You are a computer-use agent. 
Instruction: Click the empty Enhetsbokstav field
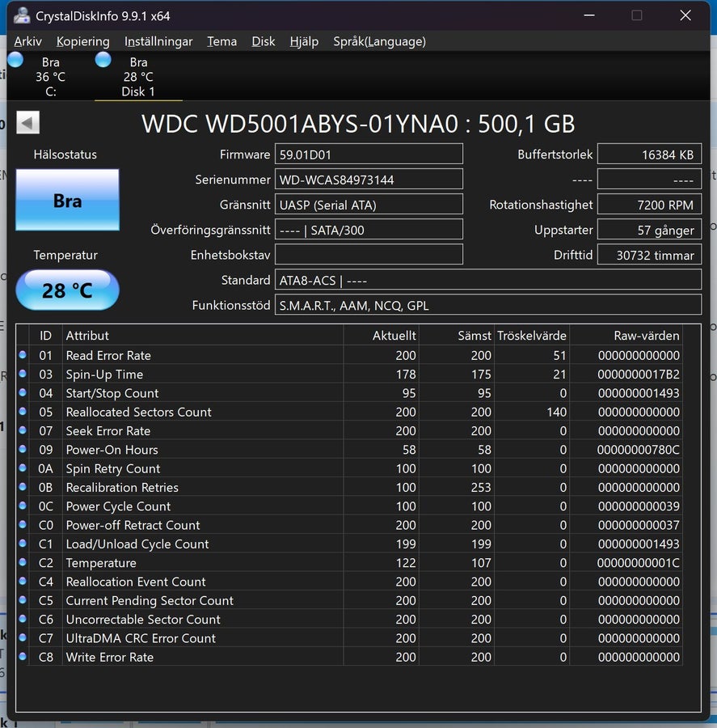[x=369, y=255]
